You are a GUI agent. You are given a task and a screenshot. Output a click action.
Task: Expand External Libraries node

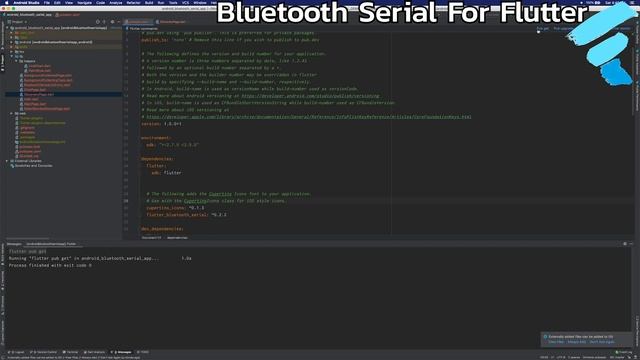point(8,161)
